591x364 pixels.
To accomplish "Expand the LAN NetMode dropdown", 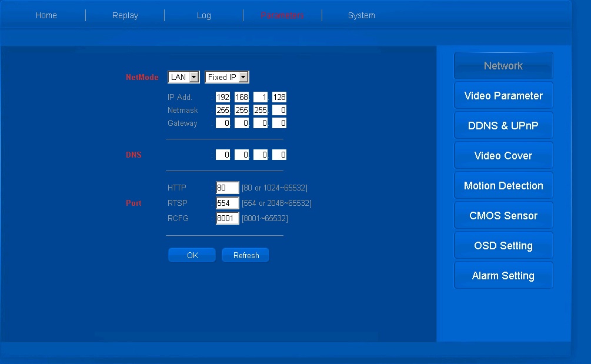I will tap(183, 77).
